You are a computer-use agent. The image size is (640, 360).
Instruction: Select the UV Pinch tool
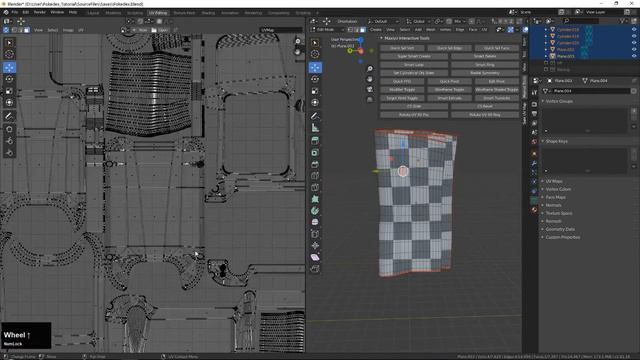[9, 153]
